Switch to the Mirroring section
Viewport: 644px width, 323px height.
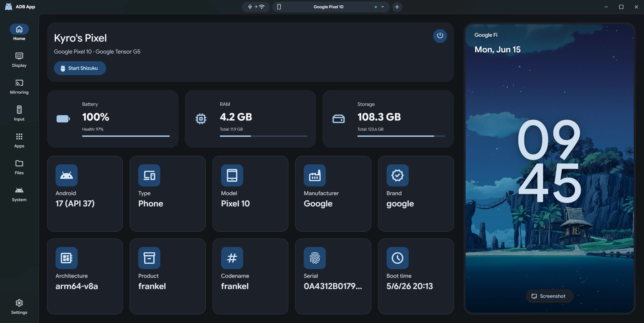coord(19,87)
